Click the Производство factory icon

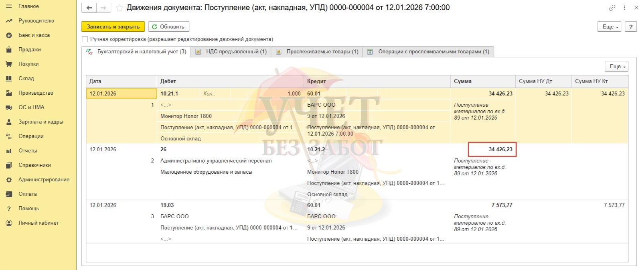click(x=9, y=93)
